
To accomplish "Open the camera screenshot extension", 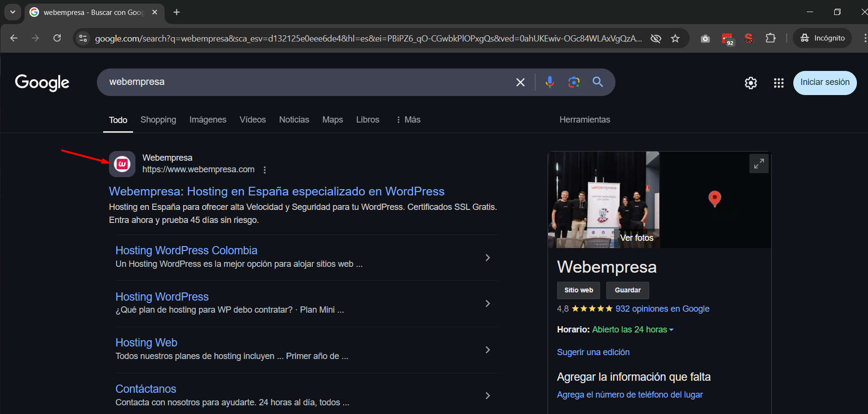I will (705, 39).
